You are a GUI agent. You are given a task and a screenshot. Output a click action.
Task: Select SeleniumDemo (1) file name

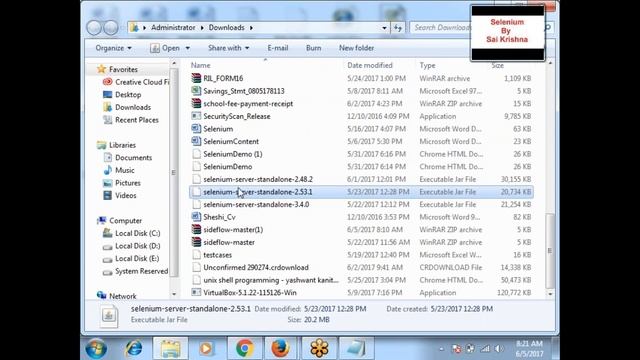pos(233,154)
